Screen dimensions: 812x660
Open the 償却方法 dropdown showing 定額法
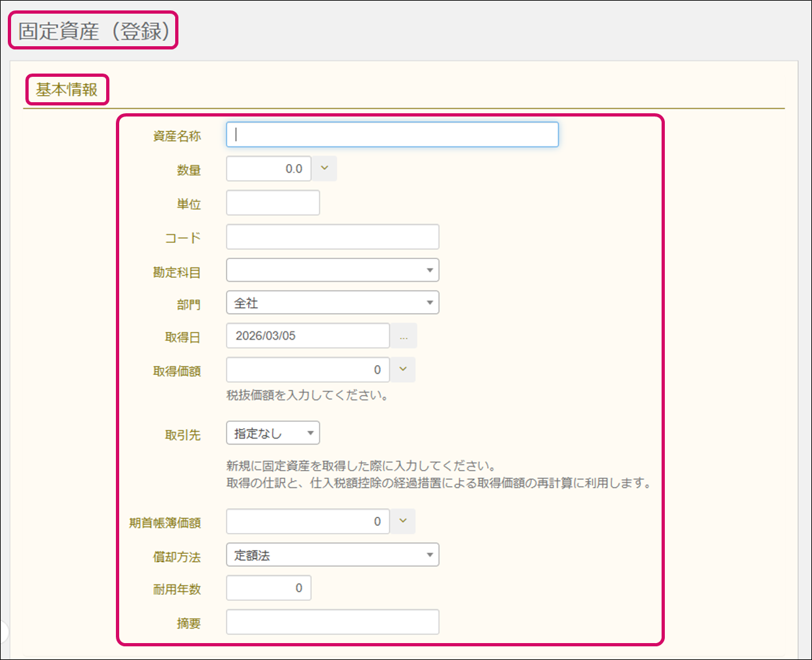click(332, 555)
